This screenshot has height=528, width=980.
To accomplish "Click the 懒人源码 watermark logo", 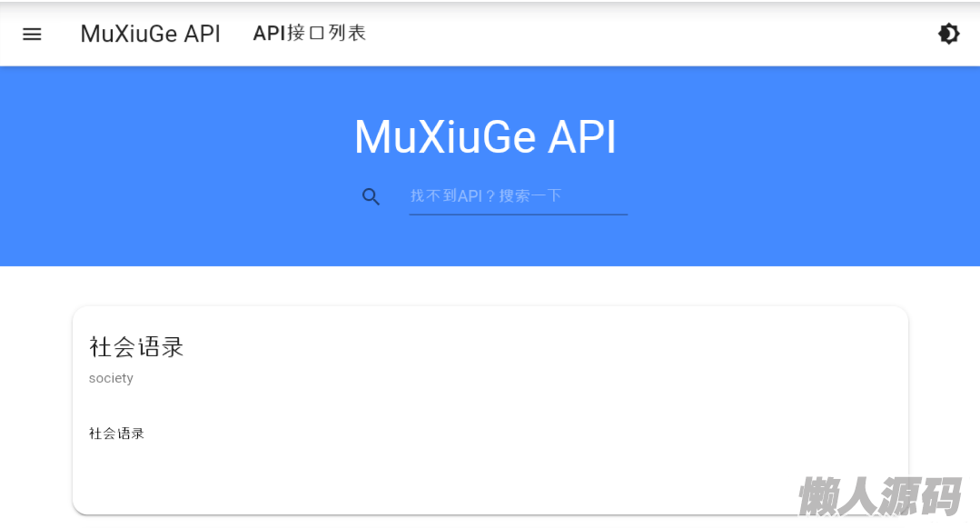I will point(879,496).
